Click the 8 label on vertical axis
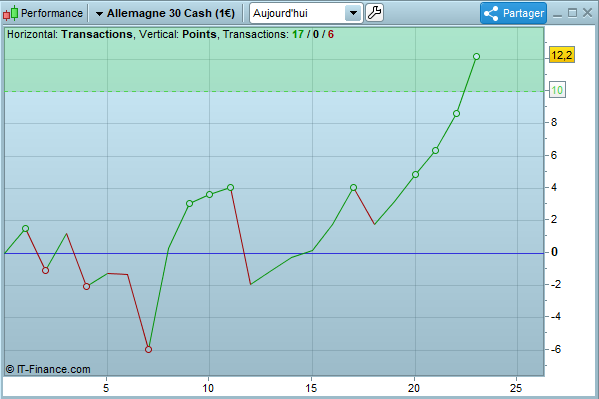 (554, 123)
